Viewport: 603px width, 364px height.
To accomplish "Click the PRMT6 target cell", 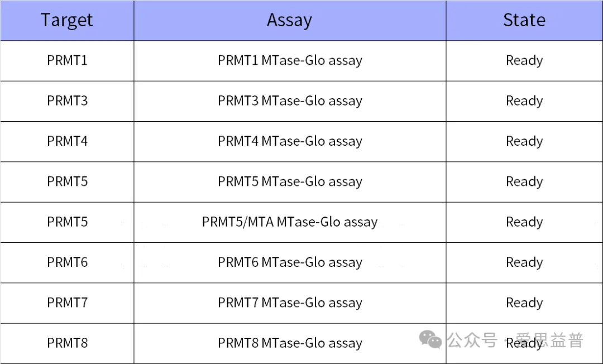I will click(x=67, y=262).
